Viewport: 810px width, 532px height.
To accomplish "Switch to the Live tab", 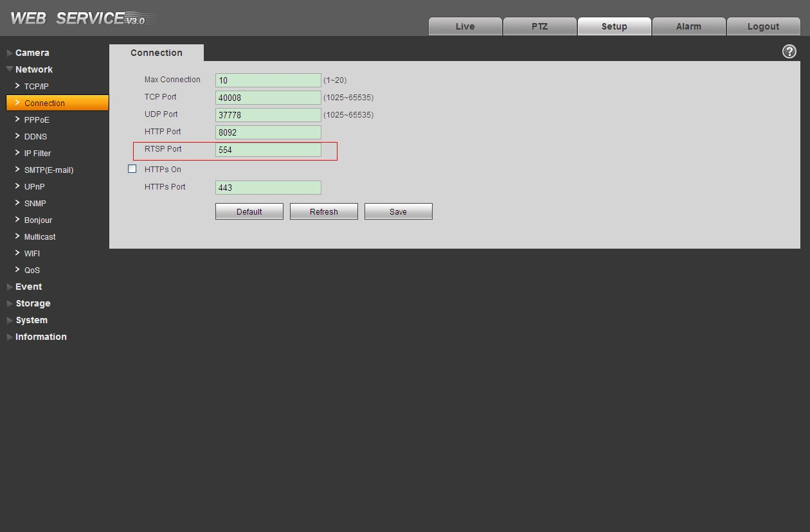I will [465, 26].
